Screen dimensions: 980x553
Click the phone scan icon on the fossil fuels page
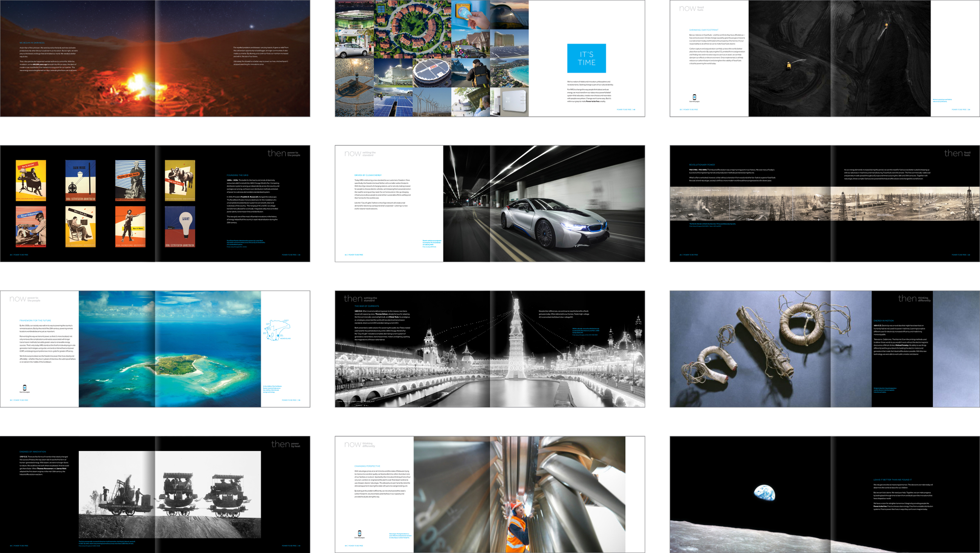point(694,97)
